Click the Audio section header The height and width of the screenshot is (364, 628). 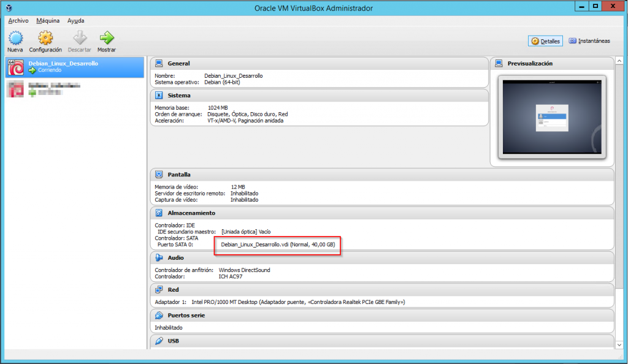382,257
